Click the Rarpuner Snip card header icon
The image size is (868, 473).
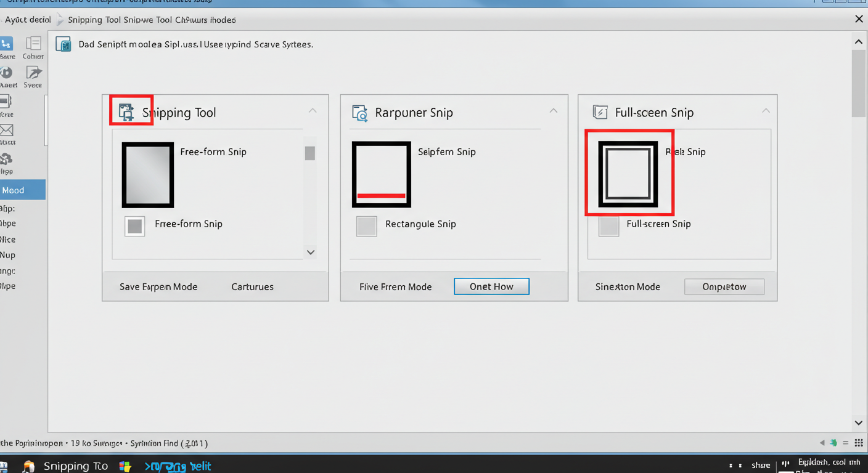(x=359, y=113)
